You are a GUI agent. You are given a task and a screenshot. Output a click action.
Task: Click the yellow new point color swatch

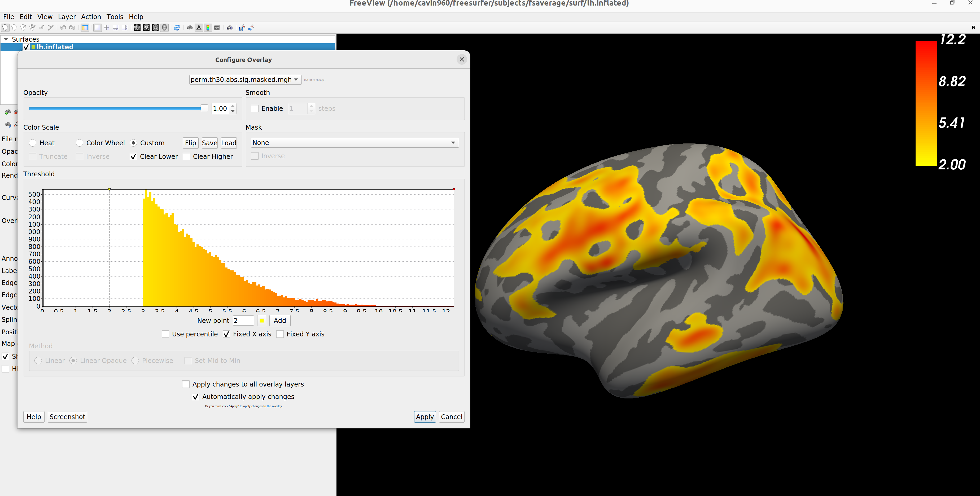[x=262, y=320]
